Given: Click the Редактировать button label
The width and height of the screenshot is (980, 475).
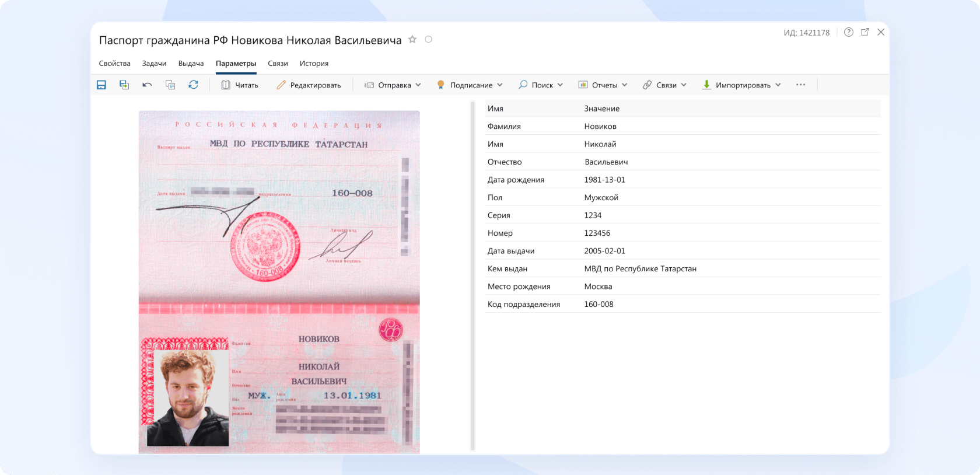Looking at the screenshot, I should pyautogui.click(x=316, y=85).
